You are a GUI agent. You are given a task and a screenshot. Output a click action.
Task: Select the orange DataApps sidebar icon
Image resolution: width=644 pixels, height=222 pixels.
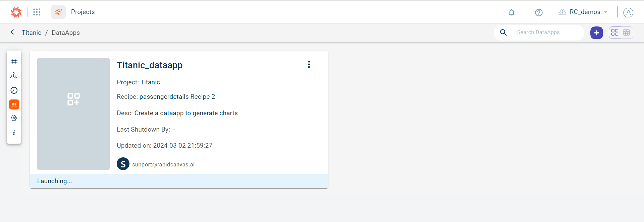click(x=14, y=104)
